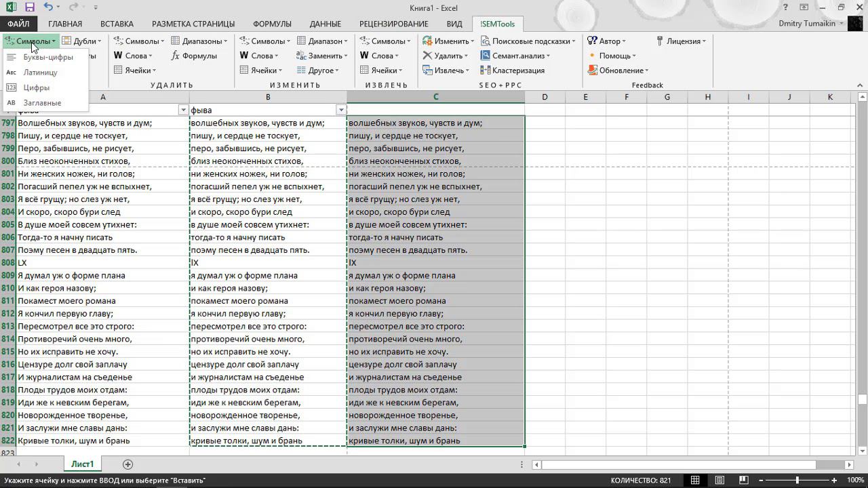868x488 pixels.
Task: Open the Лицензия dropdown
Action: pos(682,41)
